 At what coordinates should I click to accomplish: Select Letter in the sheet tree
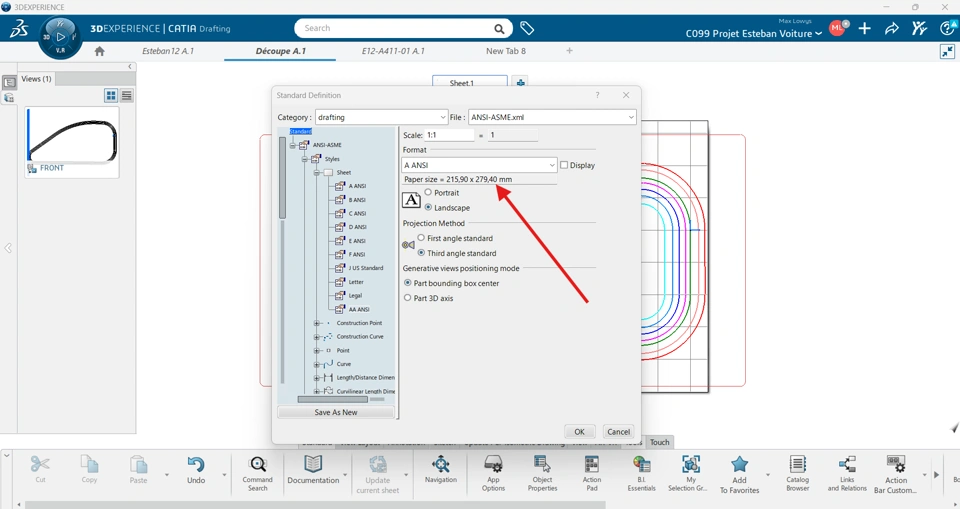tap(356, 282)
